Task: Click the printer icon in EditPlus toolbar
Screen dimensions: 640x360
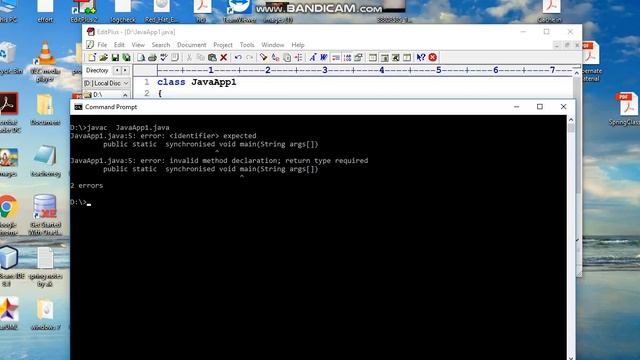Action: (x=152, y=58)
